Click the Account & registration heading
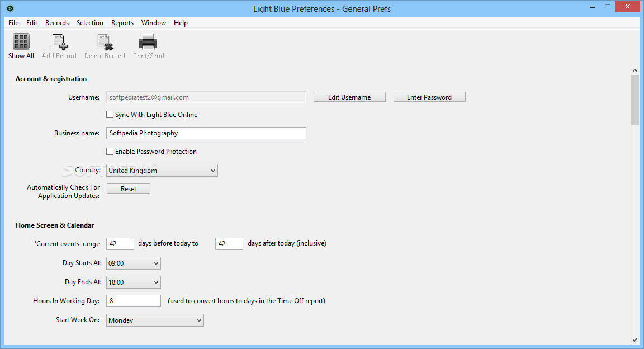This screenshot has width=644, height=349. 51,79
